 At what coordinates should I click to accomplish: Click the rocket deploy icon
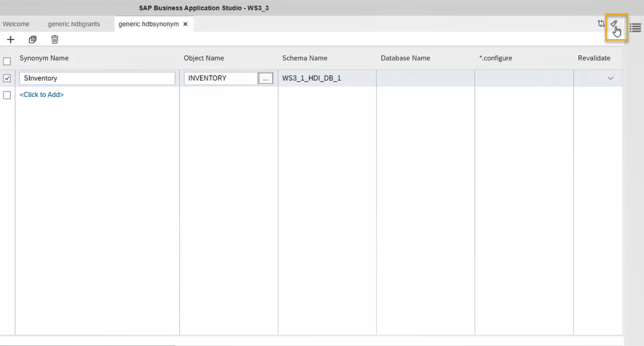(x=614, y=24)
